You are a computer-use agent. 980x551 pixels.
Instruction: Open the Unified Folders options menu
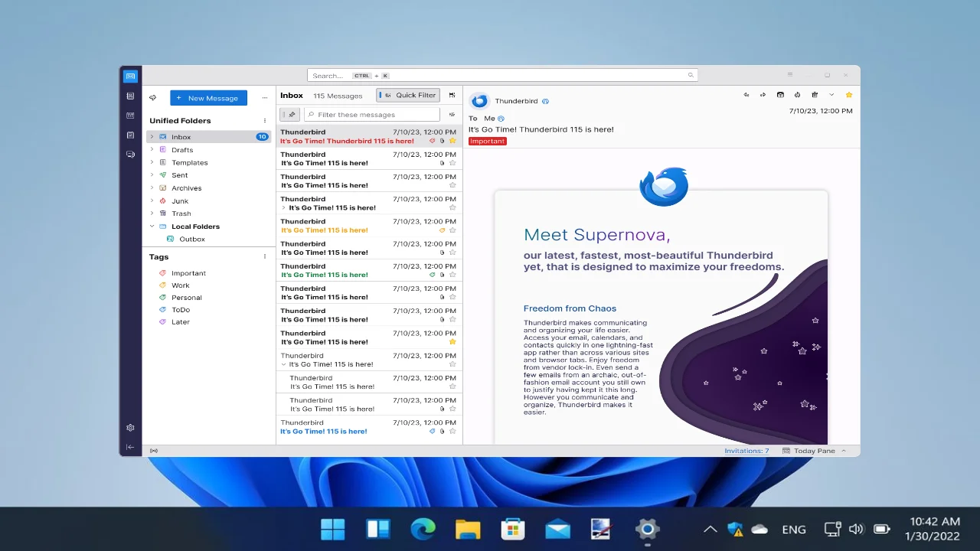pyautogui.click(x=265, y=121)
